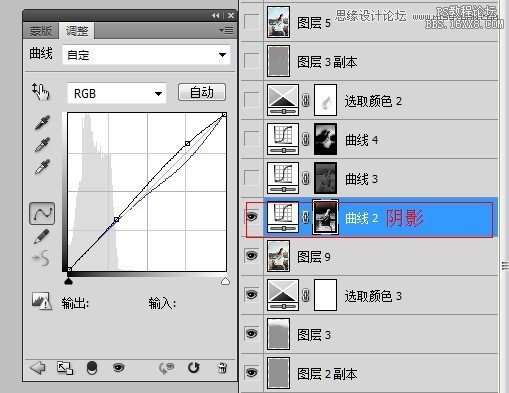Image resolution: width=509 pixels, height=393 pixels.
Task: Click the smooth curve icon
Action: click(41, 258)
